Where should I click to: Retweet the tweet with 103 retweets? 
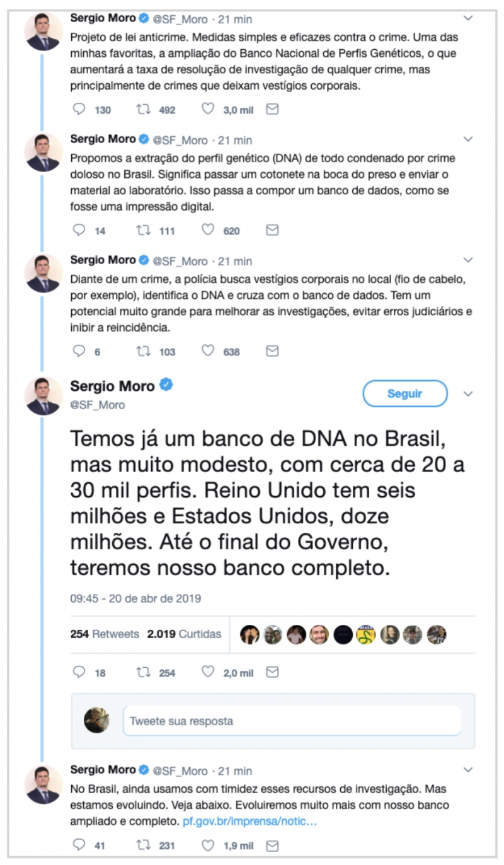(x=144, y=352)
